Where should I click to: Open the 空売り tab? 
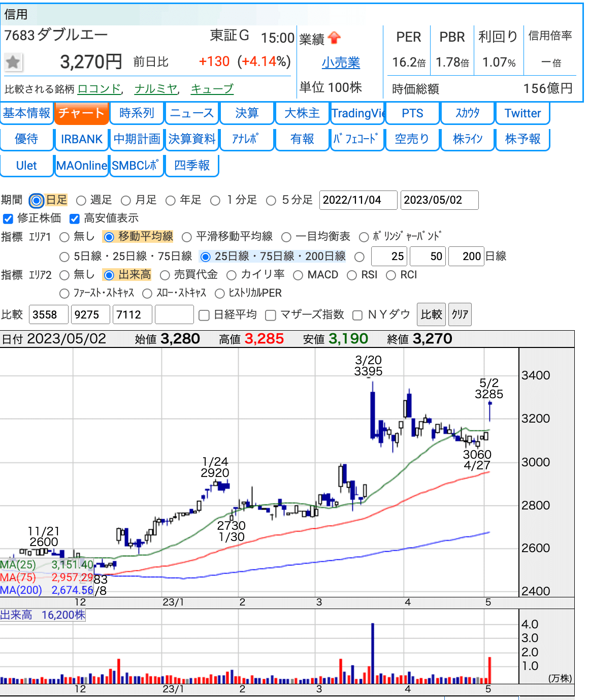pyautogui.click(x=412, y=139)
